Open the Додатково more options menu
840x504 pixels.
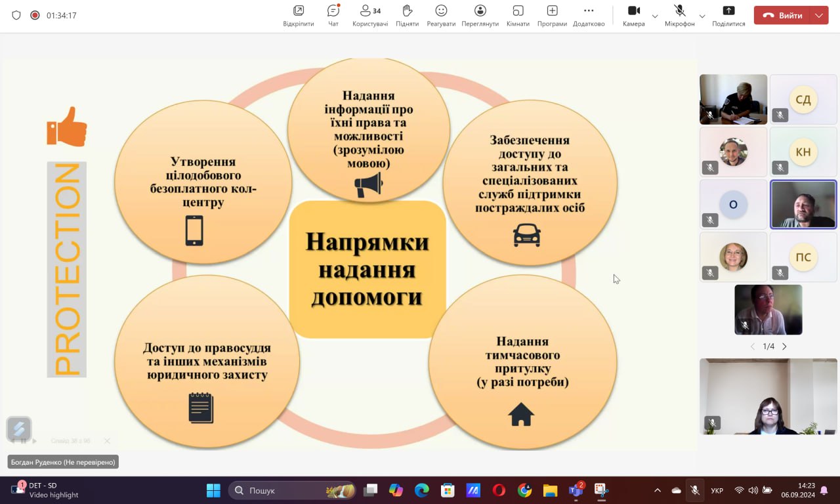pyautogui.click(x=589, y=16)
